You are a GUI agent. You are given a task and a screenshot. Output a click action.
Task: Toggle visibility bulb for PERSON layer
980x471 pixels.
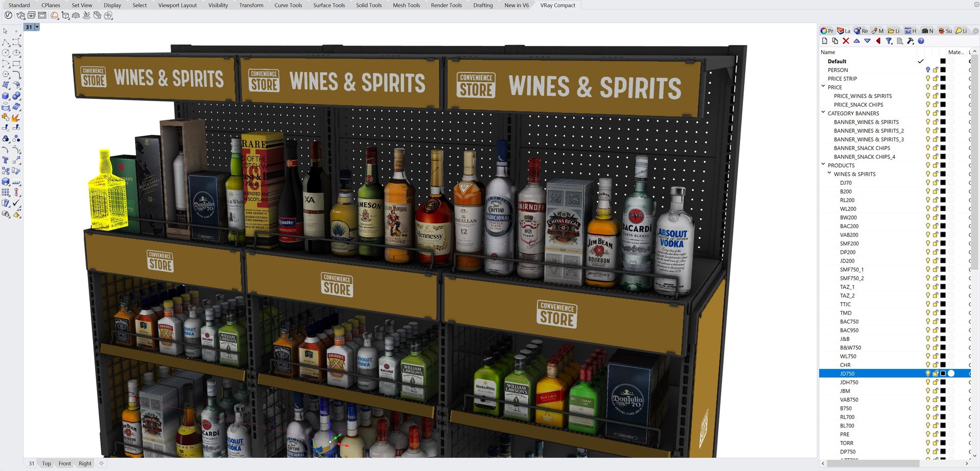pyautogui.click(x=928, y=70)
